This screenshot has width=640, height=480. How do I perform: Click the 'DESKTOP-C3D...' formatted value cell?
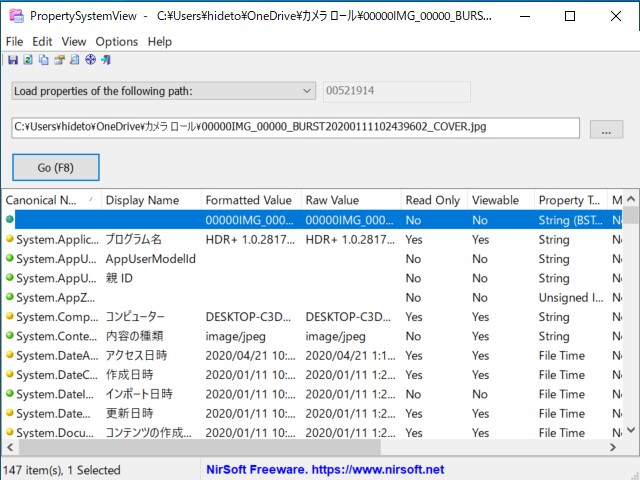pos(248,317)
